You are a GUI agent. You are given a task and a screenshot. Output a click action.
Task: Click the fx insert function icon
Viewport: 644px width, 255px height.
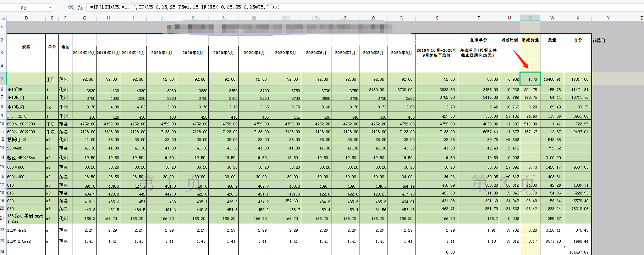coord(81,7)
